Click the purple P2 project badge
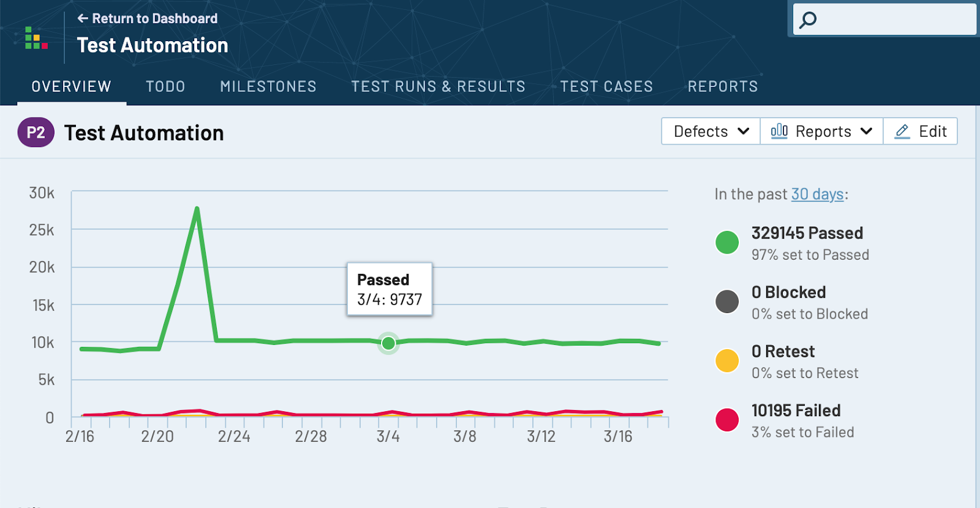 pos(36,132)
